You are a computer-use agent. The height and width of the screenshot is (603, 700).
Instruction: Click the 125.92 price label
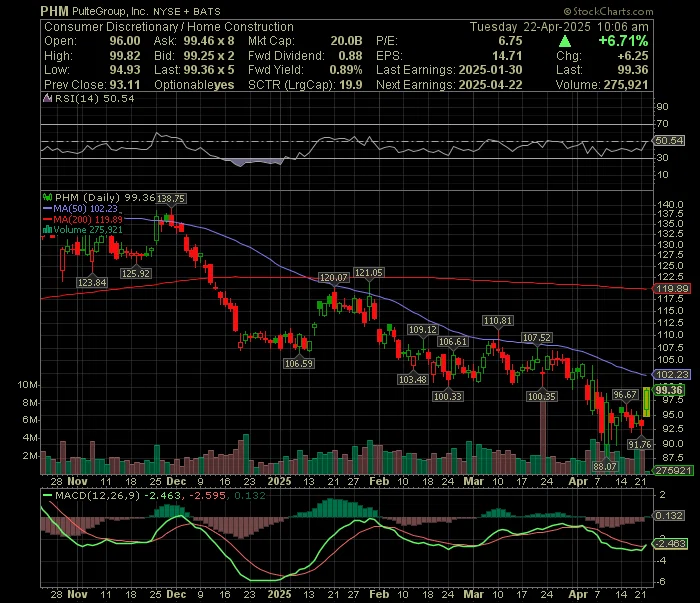point(136,273)
